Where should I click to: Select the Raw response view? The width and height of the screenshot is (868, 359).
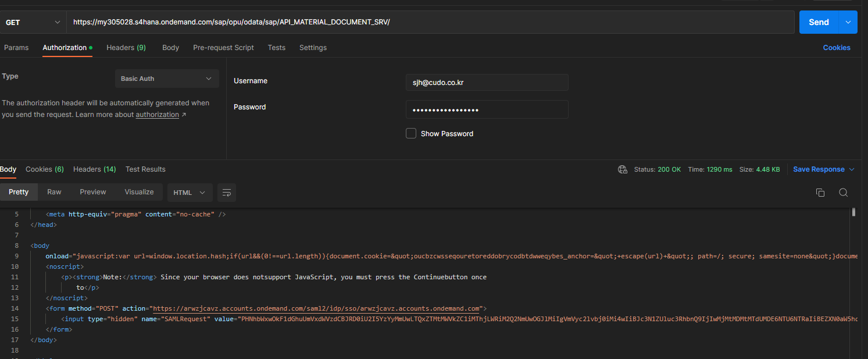54,192
